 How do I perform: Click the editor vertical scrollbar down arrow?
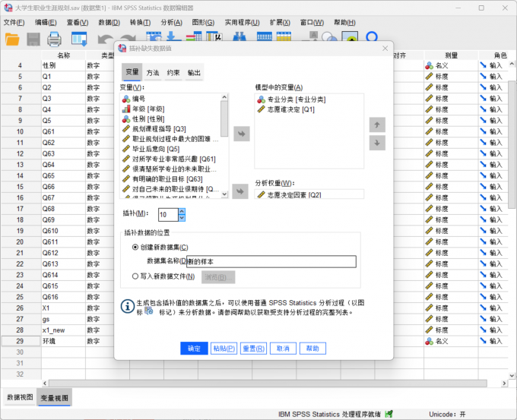coord(512,375)
